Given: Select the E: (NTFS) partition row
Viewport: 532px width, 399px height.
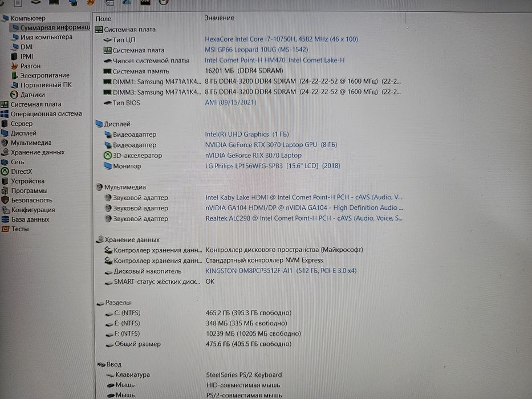Looking at the screenshot, I should [x=196, y=323].
